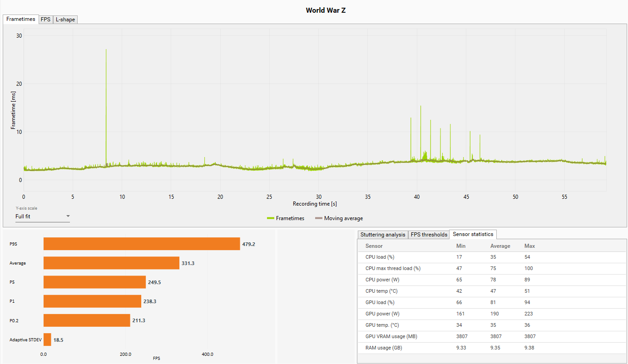Toggle the Frametimes legend entry

click(286, 218)
